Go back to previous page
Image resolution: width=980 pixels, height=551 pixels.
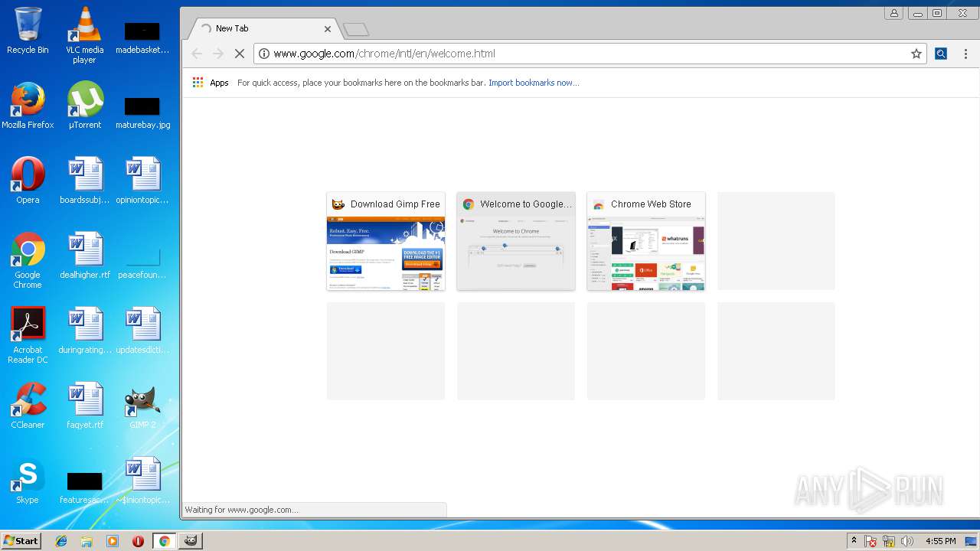tap(197, 54)
